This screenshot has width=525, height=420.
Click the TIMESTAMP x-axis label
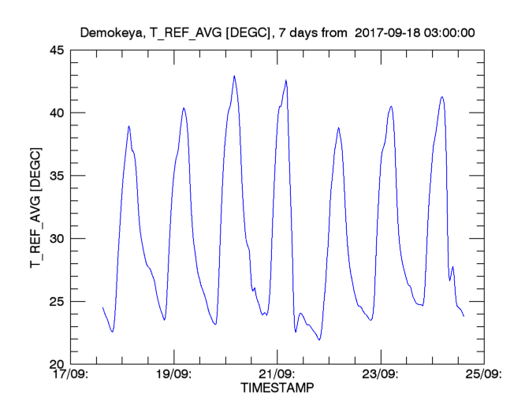[276, 388]
